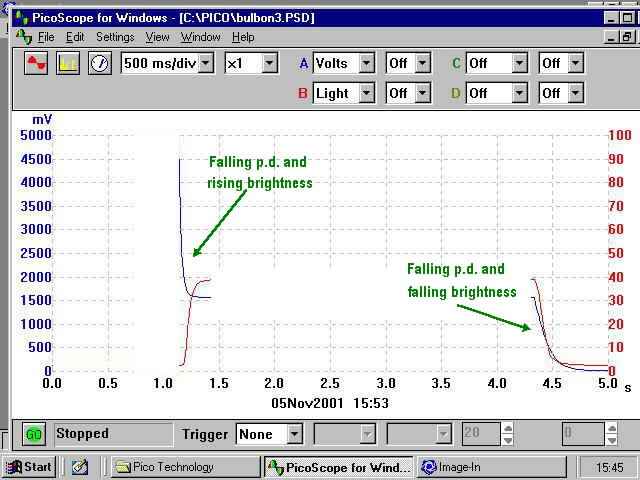The image size is (640, 480).
Task: Expand the x1 zoom multiplier dropdown
Action: point(269,63)
